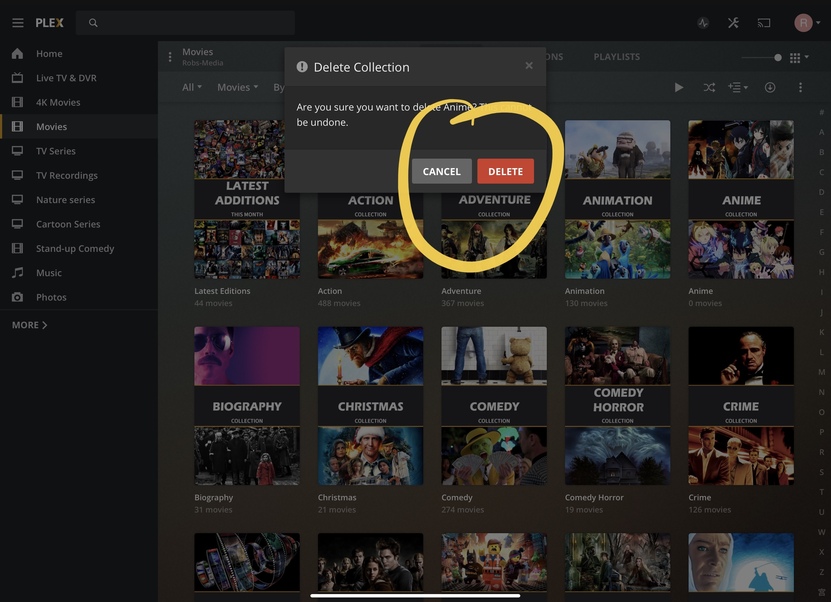Open the library three-dot menu beside Movies title

pos(170,57)
